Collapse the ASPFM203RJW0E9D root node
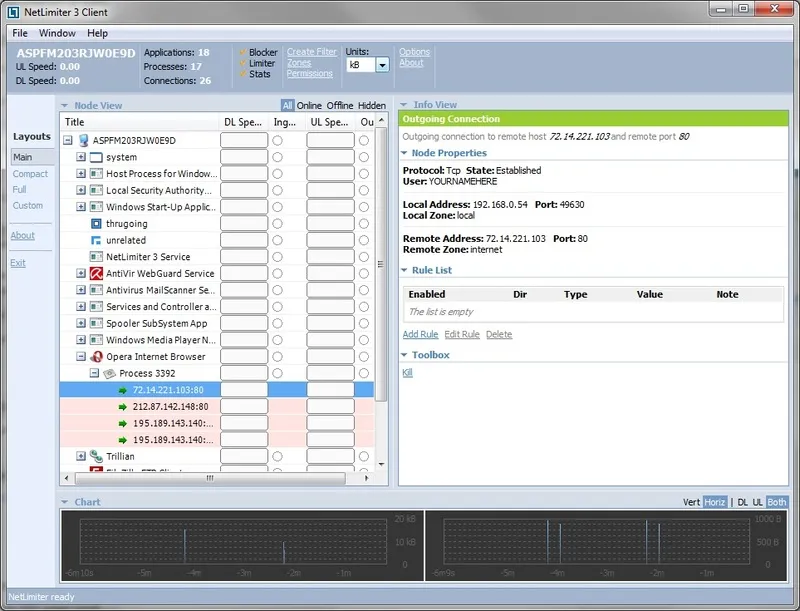 pos(68,140)
